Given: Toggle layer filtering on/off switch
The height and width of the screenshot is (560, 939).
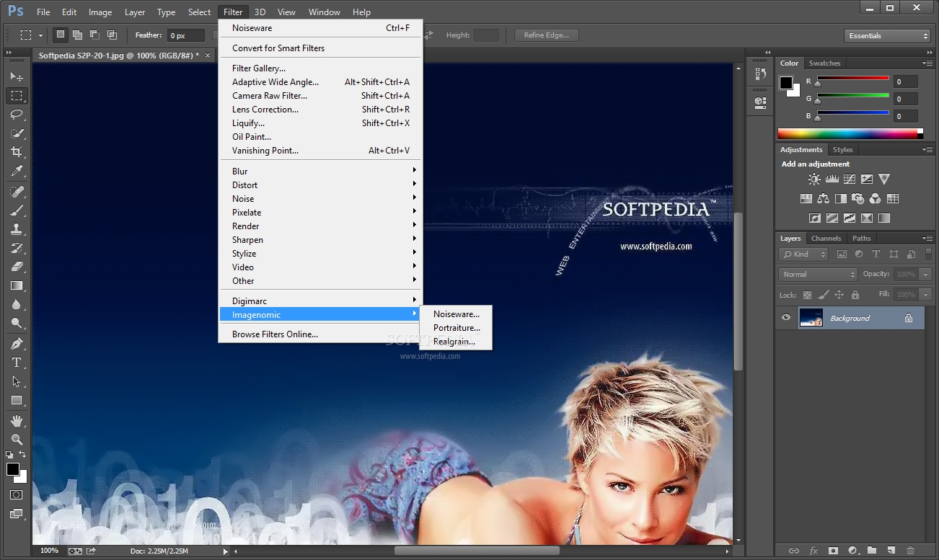Looking at the screenshot, I should point(928,254).
